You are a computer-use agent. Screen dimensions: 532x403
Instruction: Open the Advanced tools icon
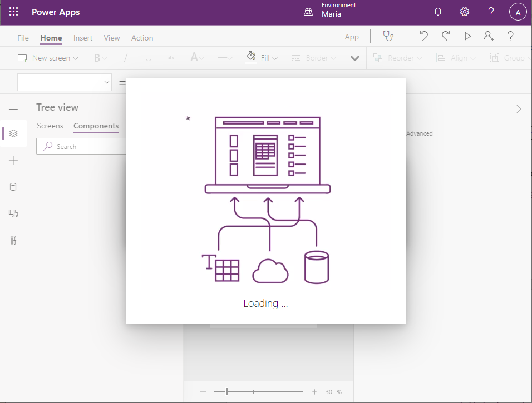coord(13,240)
